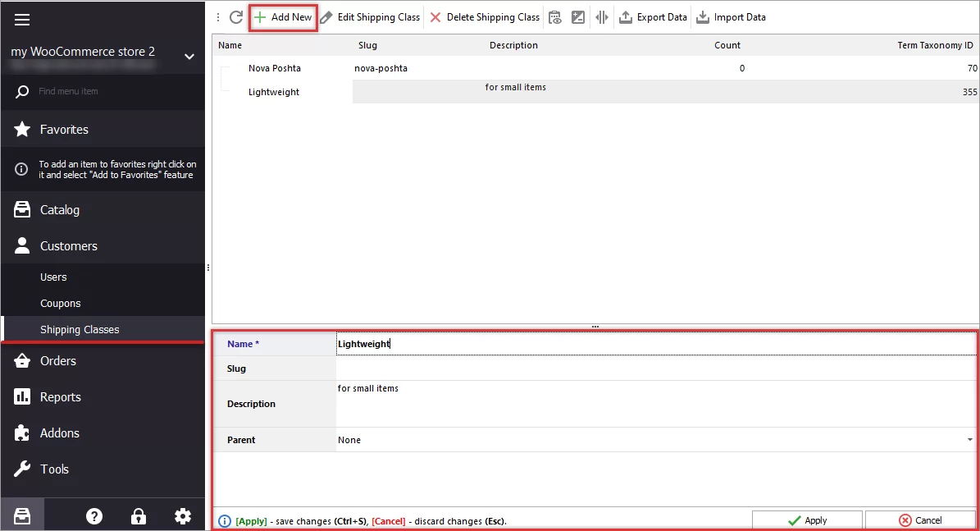The width and height of the screenshot is (980, 531).
Task: Open the help question mark icon
Action: [x=94, y=515]
